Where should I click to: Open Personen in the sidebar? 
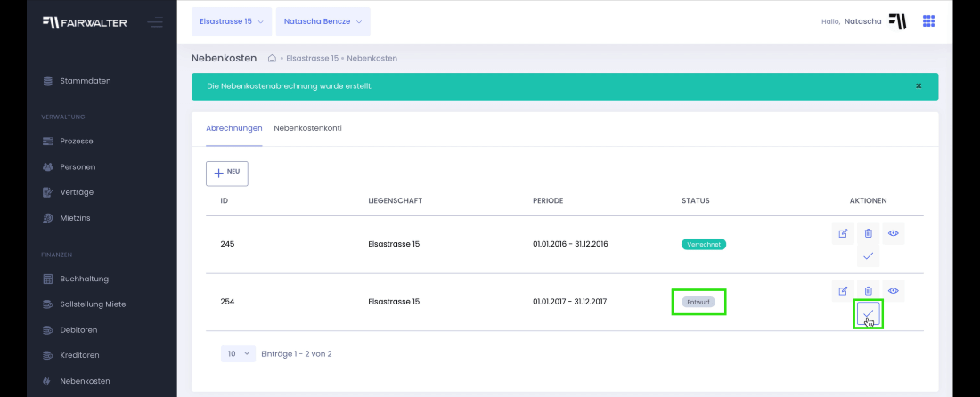click(78, 167)
